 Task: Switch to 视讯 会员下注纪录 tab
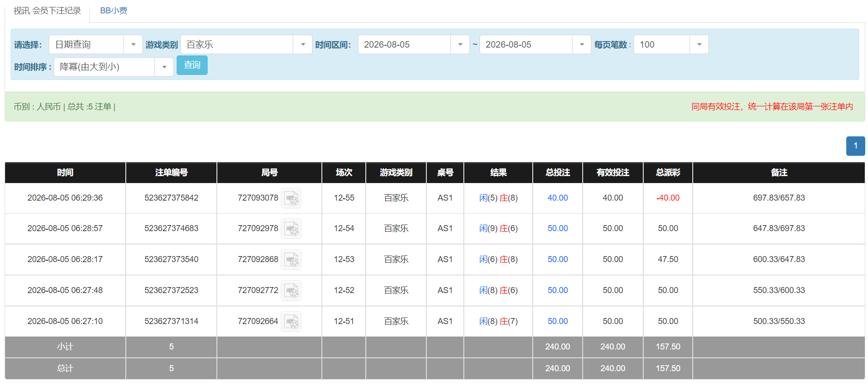(x=47, y=11)
